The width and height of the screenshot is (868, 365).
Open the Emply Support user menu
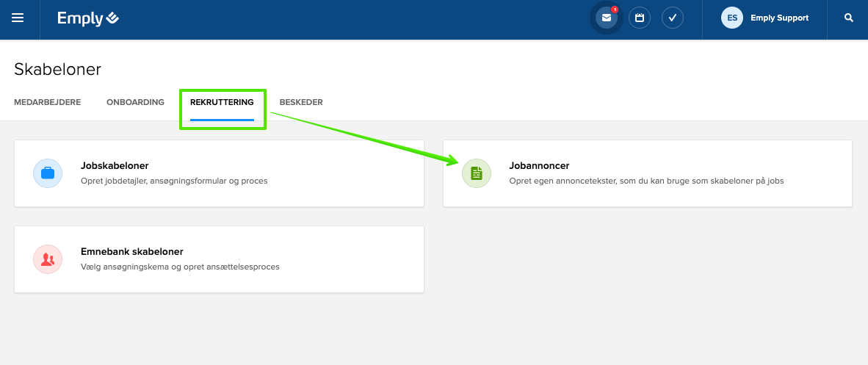point(779,18)
